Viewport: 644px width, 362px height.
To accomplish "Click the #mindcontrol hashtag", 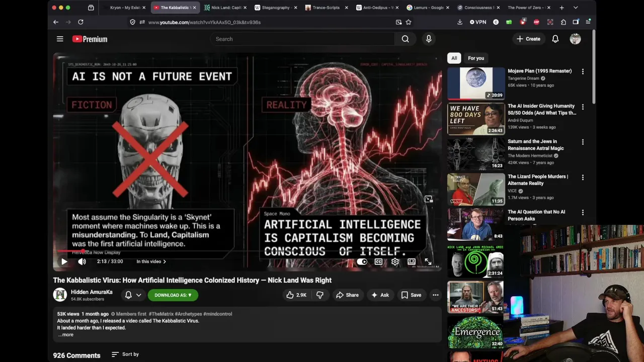I will (x=217, y=314).
